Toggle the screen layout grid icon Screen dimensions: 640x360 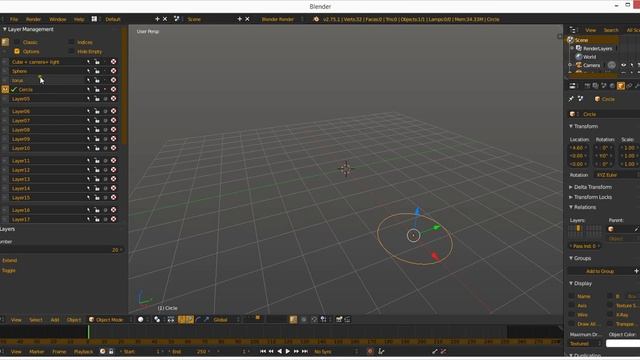click(x=94, y=19)
